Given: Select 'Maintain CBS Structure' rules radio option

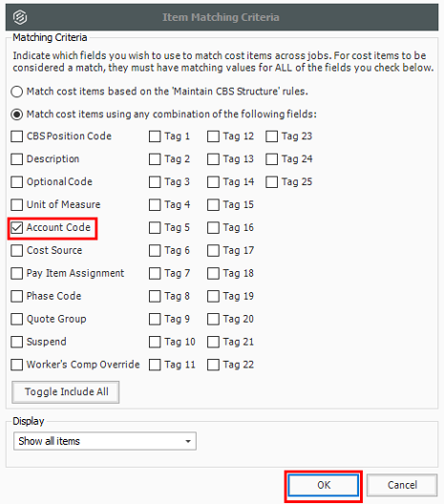Looking at the screenshot, I should [x=17, y=92].
